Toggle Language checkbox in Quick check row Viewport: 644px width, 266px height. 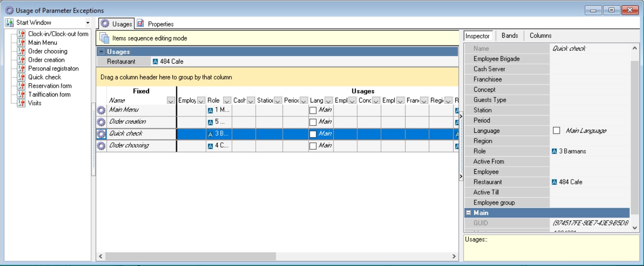click(313, 134)
